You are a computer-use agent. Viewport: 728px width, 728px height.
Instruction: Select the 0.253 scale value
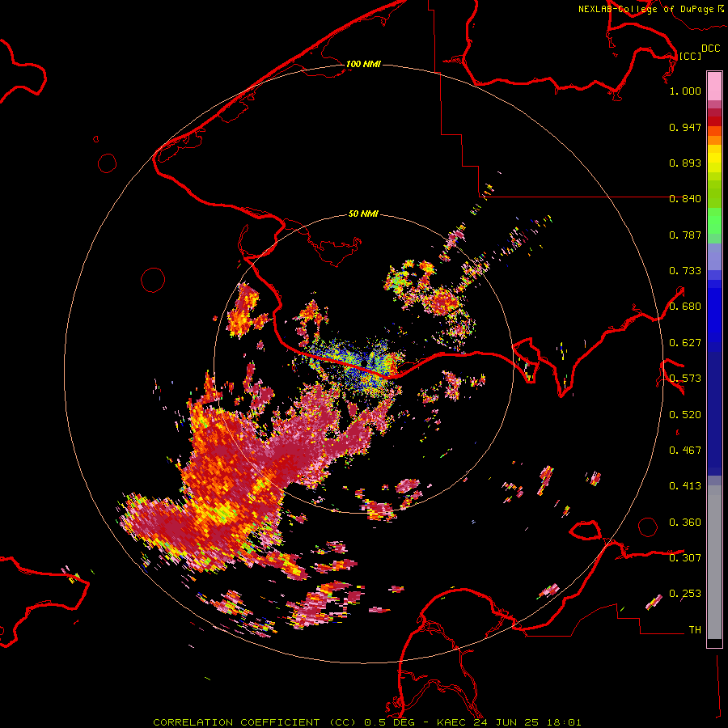pos(685,594)
